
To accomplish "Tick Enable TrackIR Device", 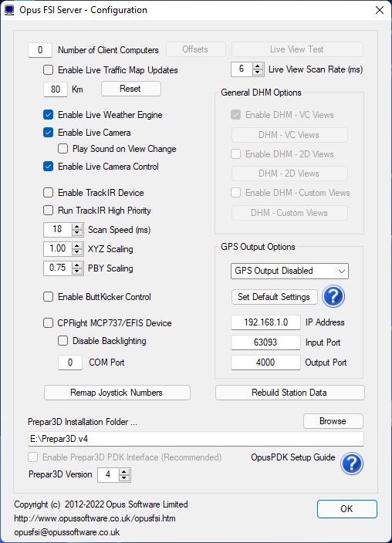I will pos(48,193).
